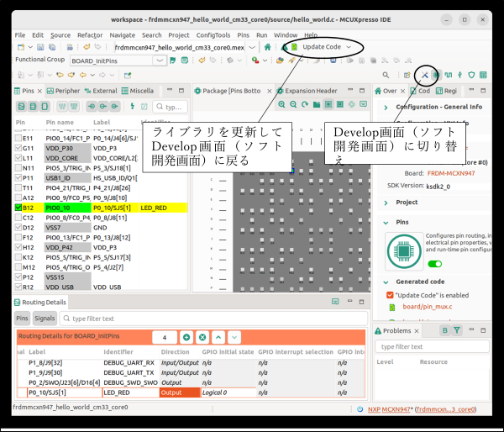
Task: Switch to Develop perspective icon
Action: coord(426,75)
